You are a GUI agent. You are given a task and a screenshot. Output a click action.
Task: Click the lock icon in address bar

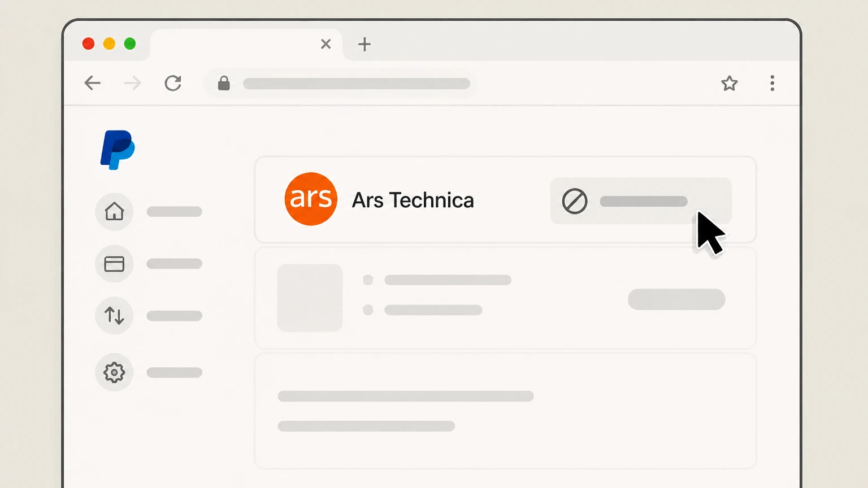tap(224, 84)
